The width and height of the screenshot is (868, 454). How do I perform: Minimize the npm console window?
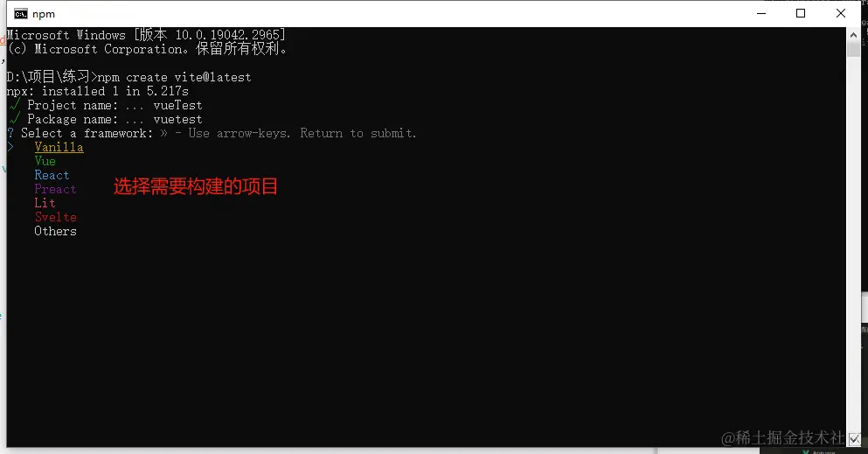click(761, 13)
